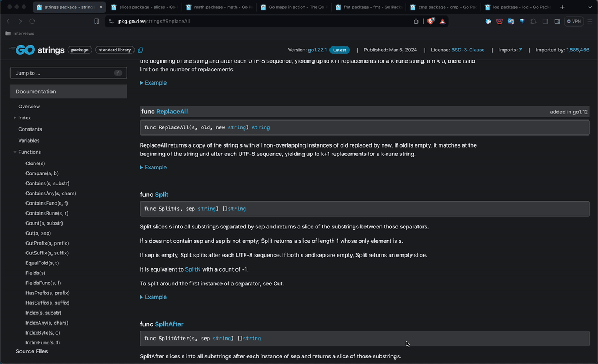598x364 pixels.
Task: Open Source Files section in sidebar
Action: pos(32,351)
